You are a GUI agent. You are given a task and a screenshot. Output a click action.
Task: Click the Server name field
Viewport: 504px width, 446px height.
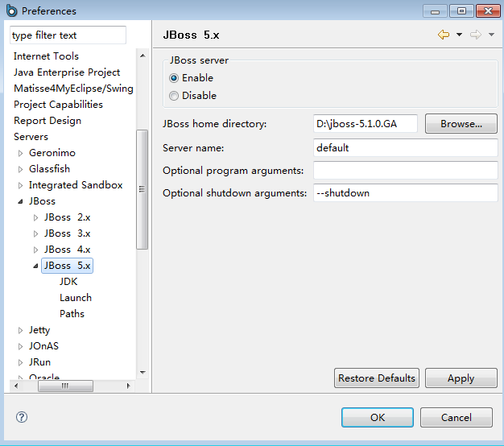pyautogui.click(x=405, y=148)
